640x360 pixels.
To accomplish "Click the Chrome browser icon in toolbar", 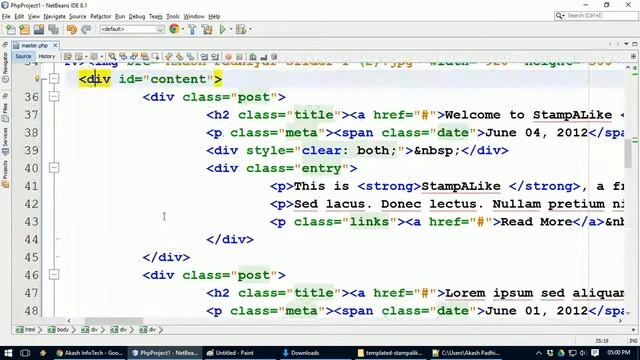I will 174,29.
